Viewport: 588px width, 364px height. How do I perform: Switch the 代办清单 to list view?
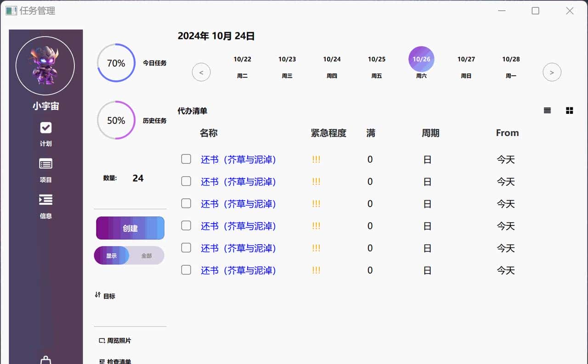tap(547, 110)
